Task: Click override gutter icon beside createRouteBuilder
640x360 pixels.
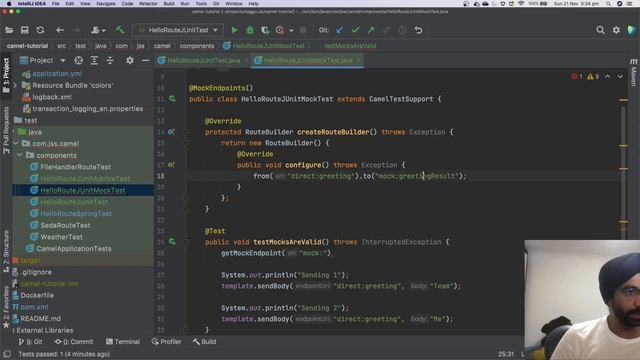Action: pos(171,132)
